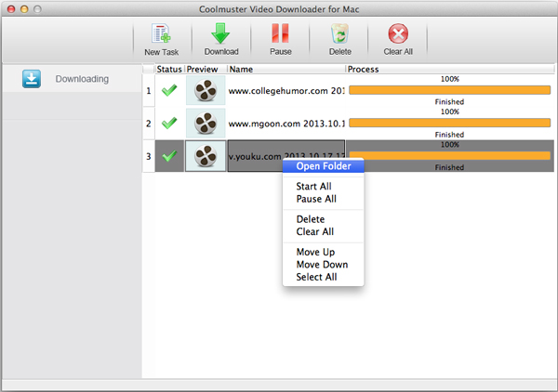Click the Delete recycle bin icon
This screenshot has width=558, height=392.
point(339,33)
